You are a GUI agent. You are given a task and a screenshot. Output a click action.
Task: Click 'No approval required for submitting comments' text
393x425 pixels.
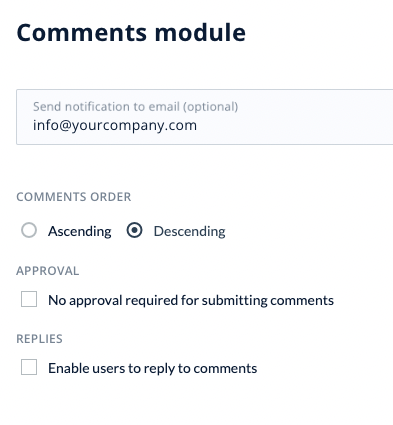(x=191, y=300)
